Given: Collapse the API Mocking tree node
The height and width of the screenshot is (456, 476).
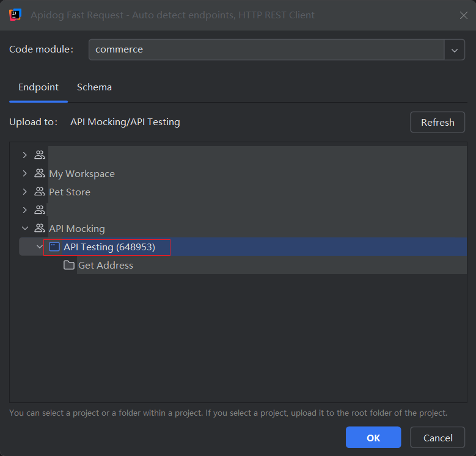Looking at the screenshot, I should tap(25, 228).
